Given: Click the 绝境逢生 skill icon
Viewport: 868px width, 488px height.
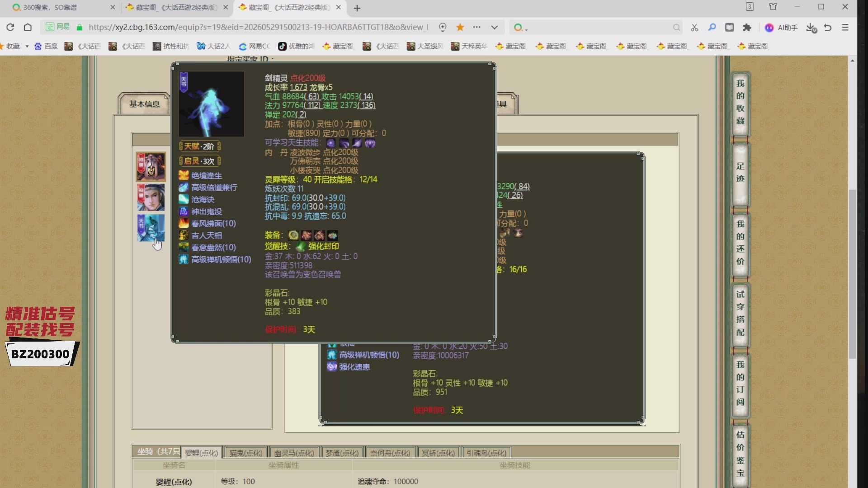Looking at the screenshot, I should (184, 175).
